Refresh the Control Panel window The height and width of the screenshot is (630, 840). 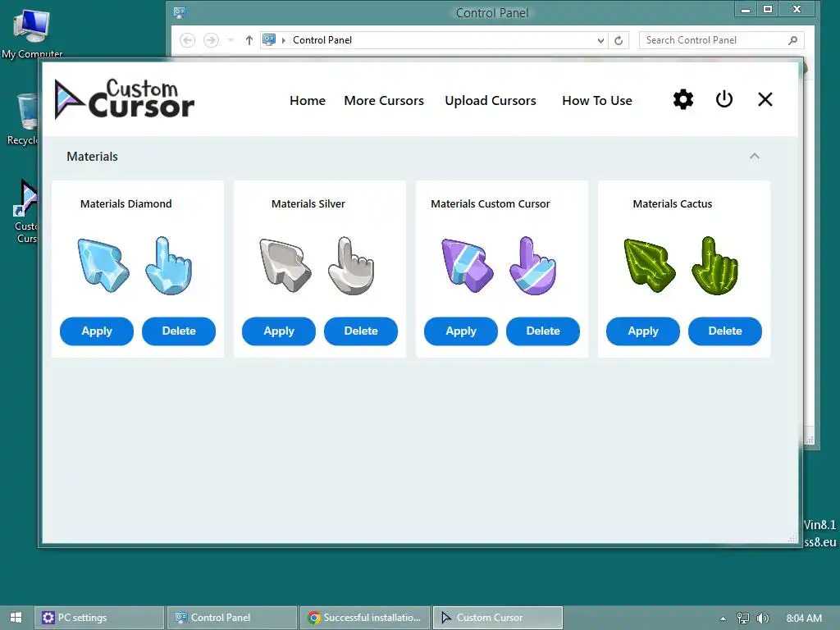tap(619, 40)
